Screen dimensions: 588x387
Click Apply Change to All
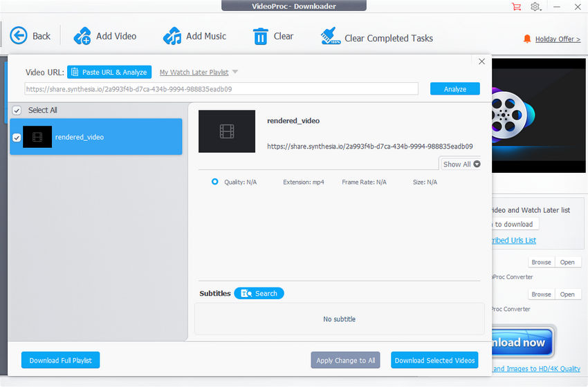[345, 360]
